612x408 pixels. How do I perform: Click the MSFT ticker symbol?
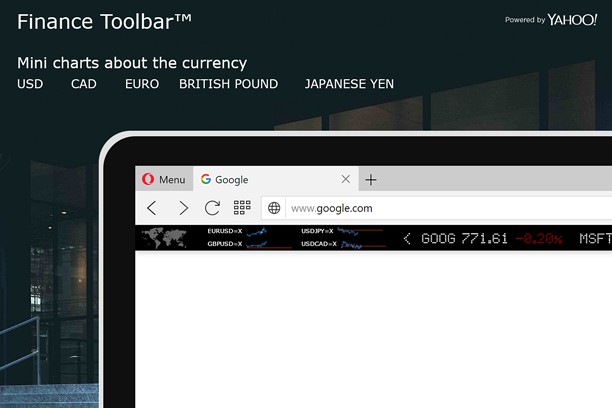[596, 238]
